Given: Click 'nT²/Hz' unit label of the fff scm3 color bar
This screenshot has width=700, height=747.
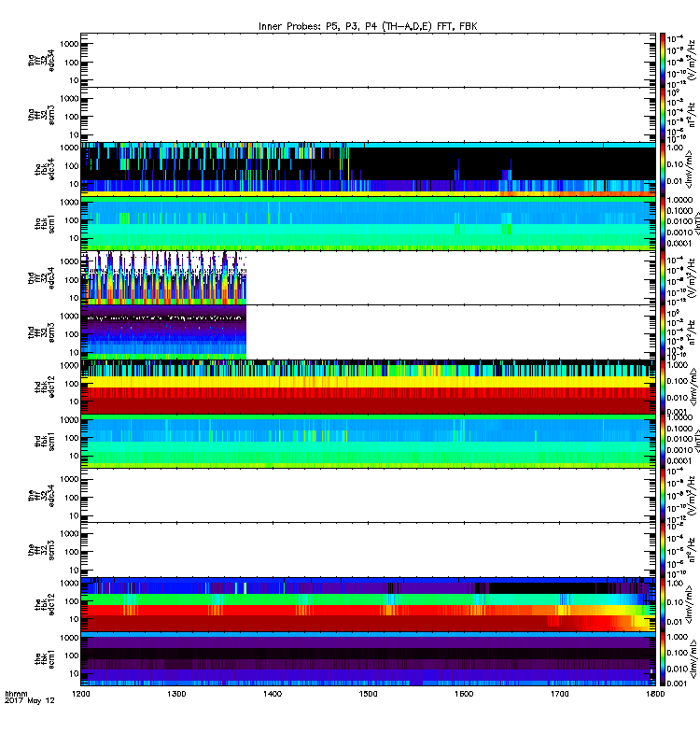Looking at the screenshot, I should click(693, 550).
